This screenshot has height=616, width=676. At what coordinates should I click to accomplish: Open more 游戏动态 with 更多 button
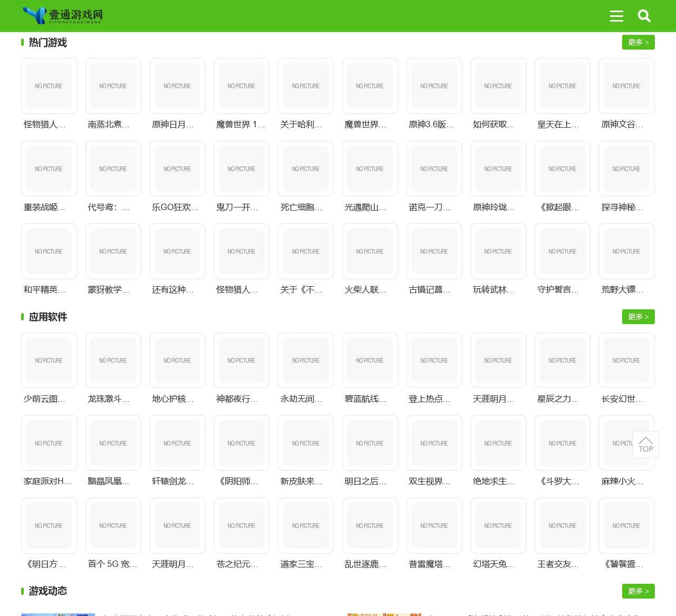tap(638, 591)
